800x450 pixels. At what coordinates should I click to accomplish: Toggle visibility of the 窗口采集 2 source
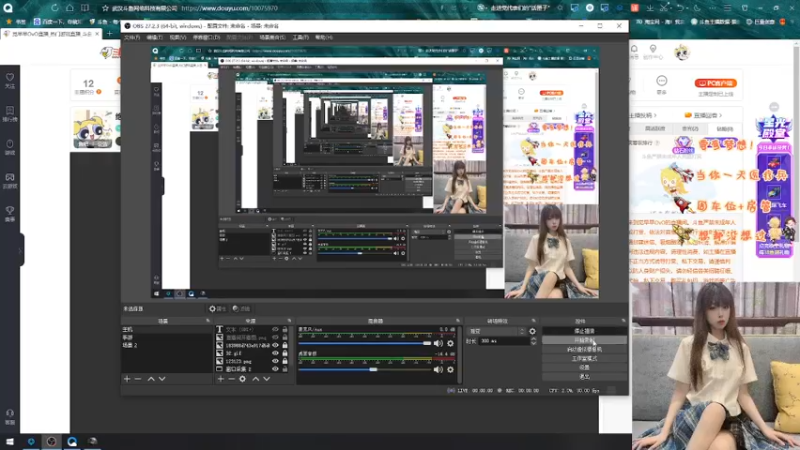tap(276, 369)
